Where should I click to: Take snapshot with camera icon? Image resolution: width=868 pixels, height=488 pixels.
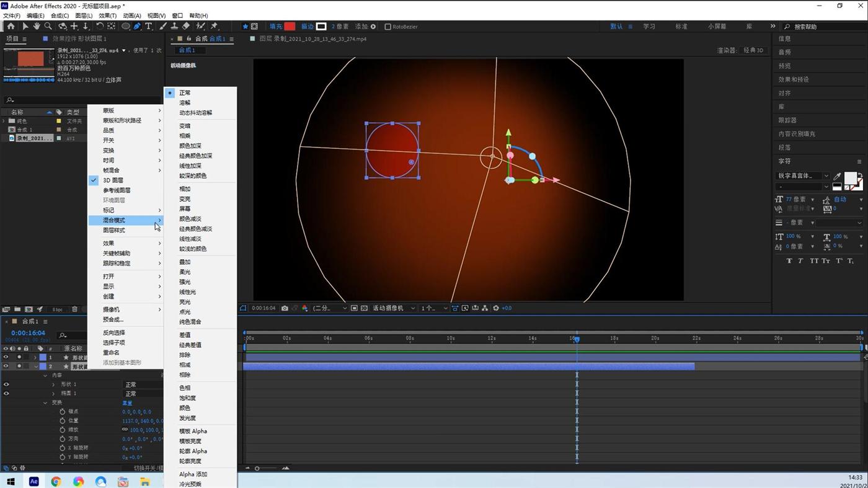[285, 308]
